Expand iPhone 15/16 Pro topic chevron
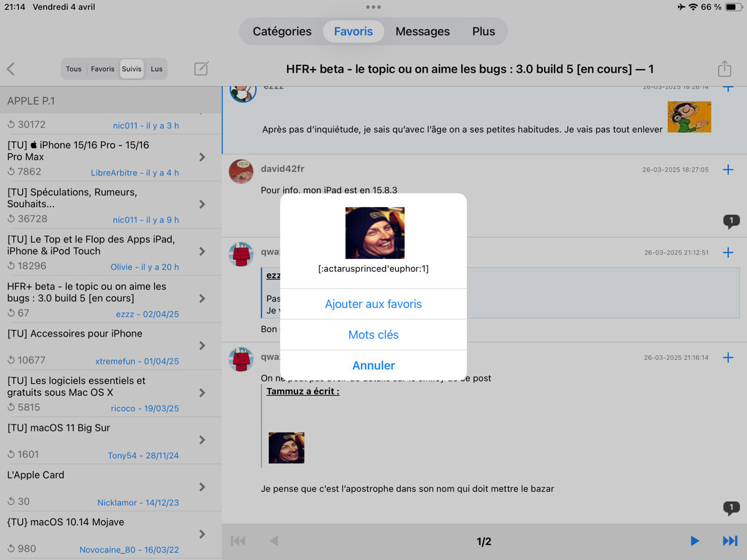747x560 pixels. [x=202, y=157]
